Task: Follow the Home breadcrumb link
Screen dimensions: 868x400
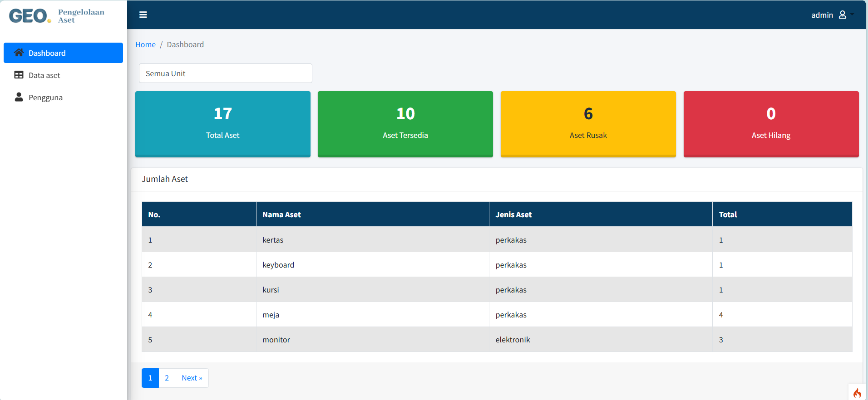Action: coord(145,44)
